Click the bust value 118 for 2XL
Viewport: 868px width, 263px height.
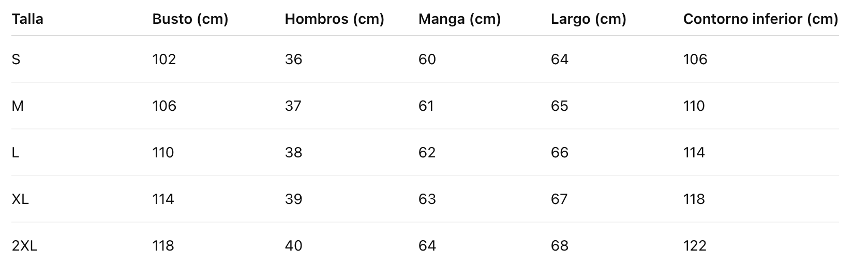point(163,246)
